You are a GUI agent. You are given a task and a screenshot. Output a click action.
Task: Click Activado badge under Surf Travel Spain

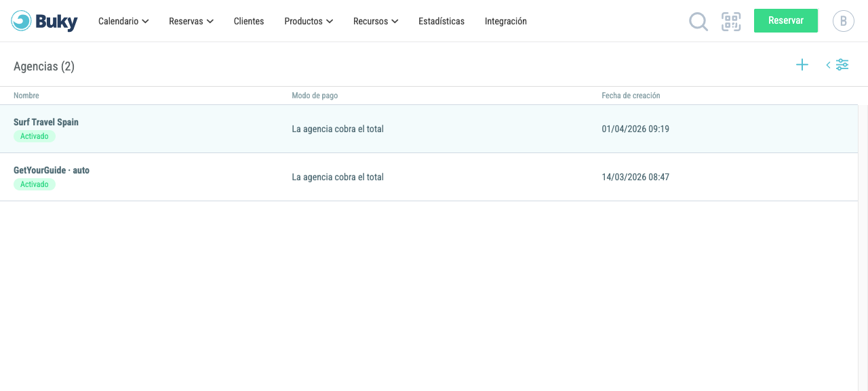[35, 136]
